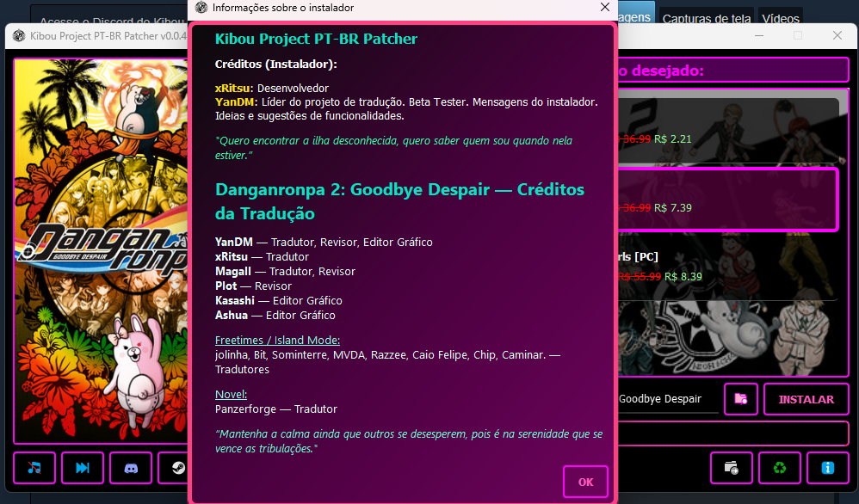Screen dimensions: 859x504
Task: Click the xRitsu developer credit name
Action: click(x=233, y=88)
